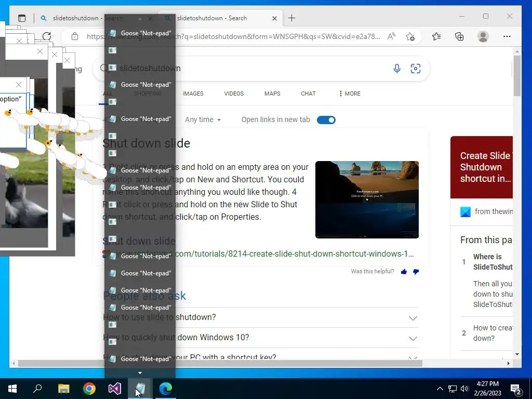Open Visual Studio from the taskbar

(115, 389)
